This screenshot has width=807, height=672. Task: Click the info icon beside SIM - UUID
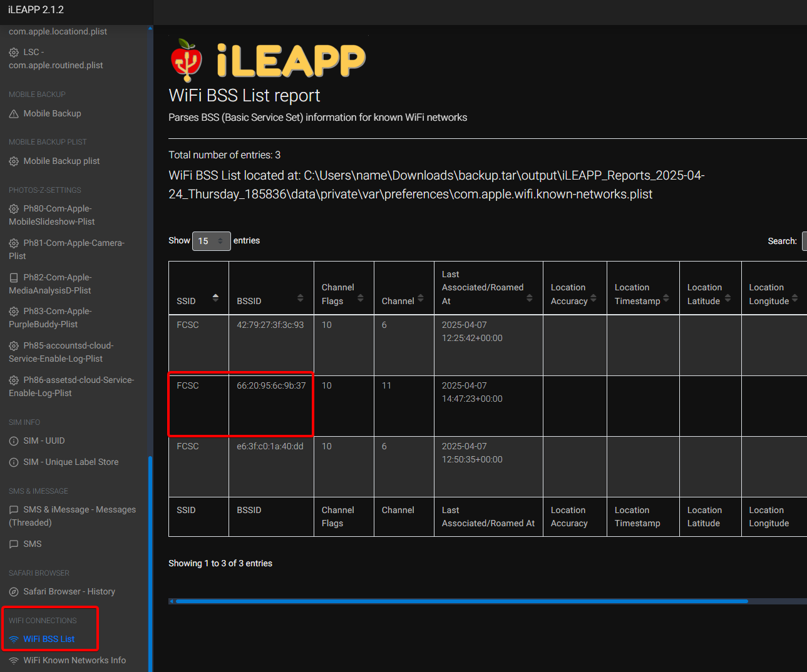(x=14, y=441)
